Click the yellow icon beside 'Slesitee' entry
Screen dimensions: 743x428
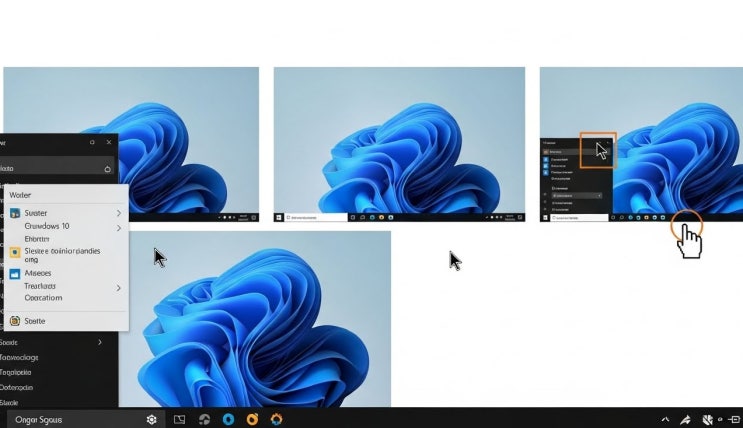[x=15, y=252]
